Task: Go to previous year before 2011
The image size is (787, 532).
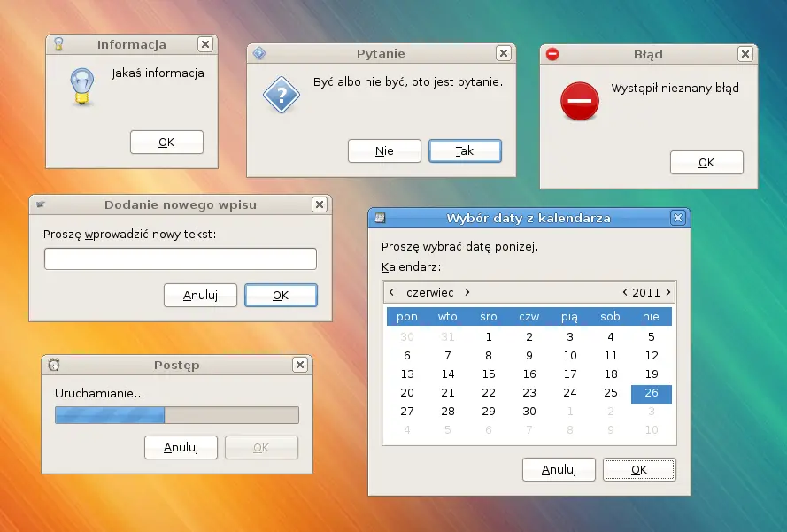Action: click(x=625, y=292)
